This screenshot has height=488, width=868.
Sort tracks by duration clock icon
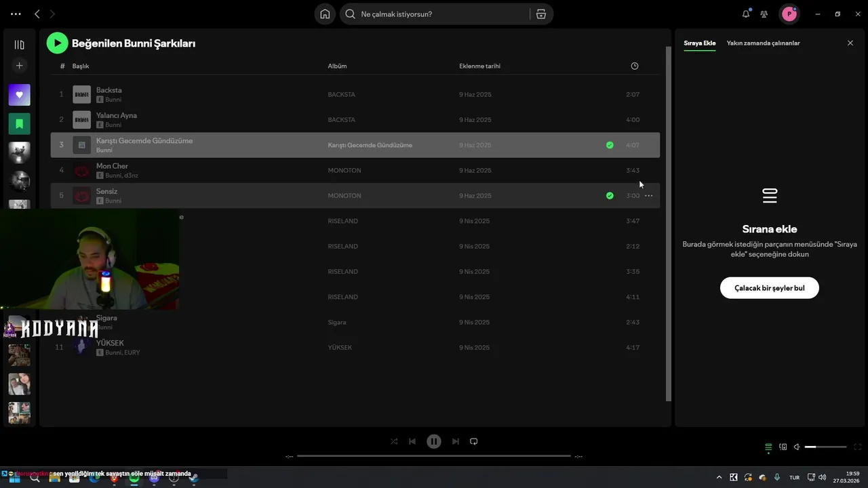[635, 66]
